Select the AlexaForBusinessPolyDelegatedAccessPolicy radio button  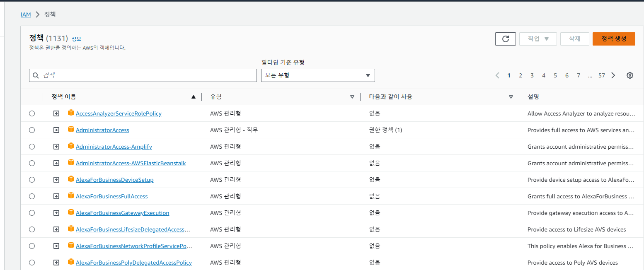pyautogui.click(x=32, y=263)
